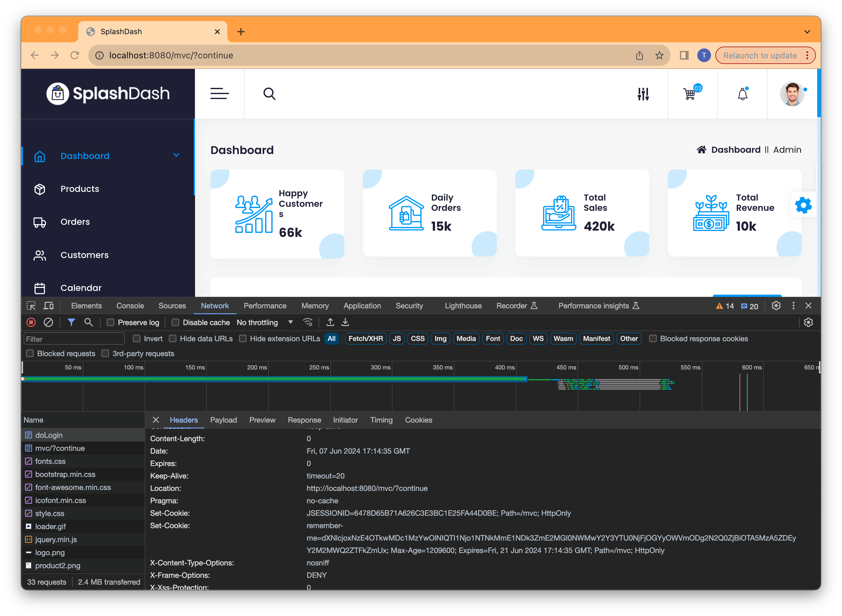Click the blue gear customizer button
Viewport: 842px width, 616px height.
[803, 205]
